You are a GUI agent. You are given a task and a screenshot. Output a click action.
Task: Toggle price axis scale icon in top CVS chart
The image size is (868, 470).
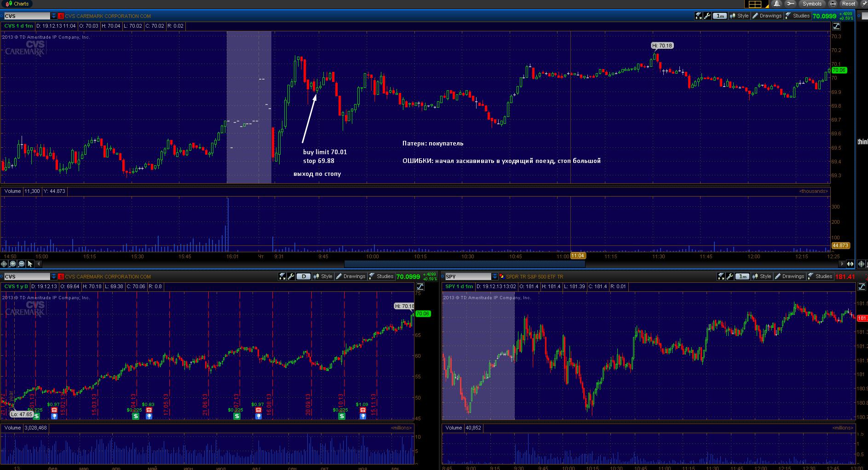tap(836, 26)
